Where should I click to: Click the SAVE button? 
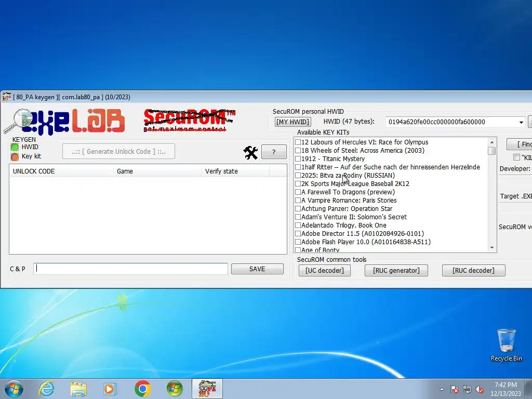(x=257, y=269)
